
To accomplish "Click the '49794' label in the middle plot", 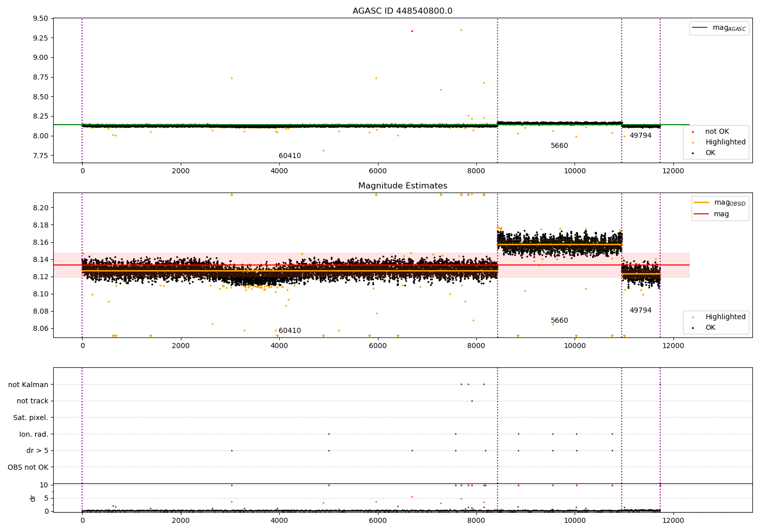I will (x=640, y=310).
